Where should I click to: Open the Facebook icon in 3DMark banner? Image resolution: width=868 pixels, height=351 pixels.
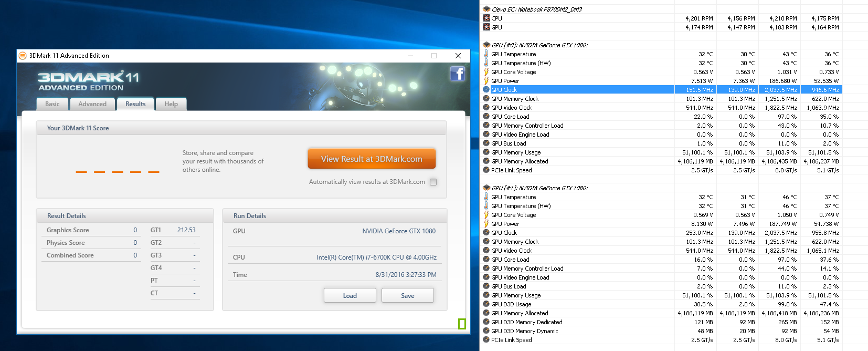(458, 74)
